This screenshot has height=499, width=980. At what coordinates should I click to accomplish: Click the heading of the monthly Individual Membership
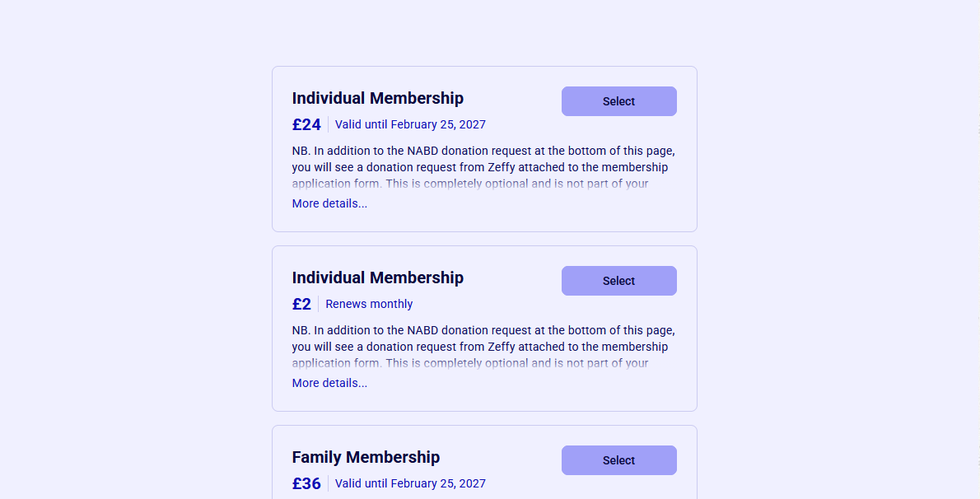[x=377, y=277]
